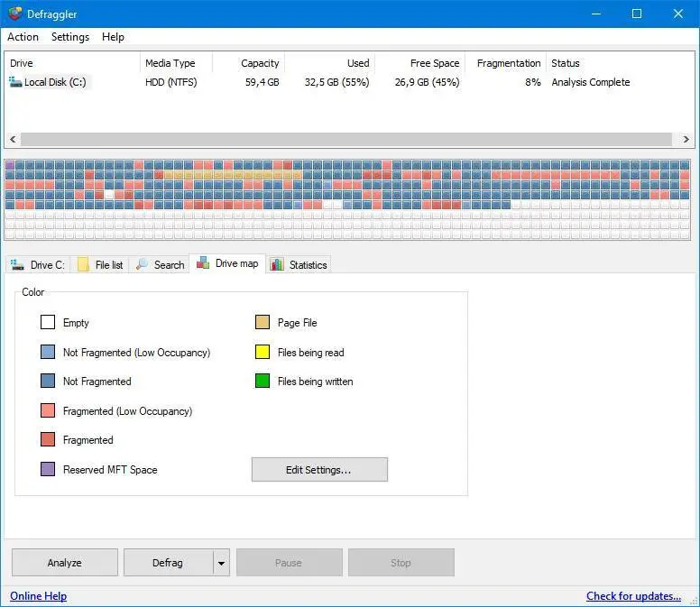Maximize the Defraggler window

coord(637,14)
